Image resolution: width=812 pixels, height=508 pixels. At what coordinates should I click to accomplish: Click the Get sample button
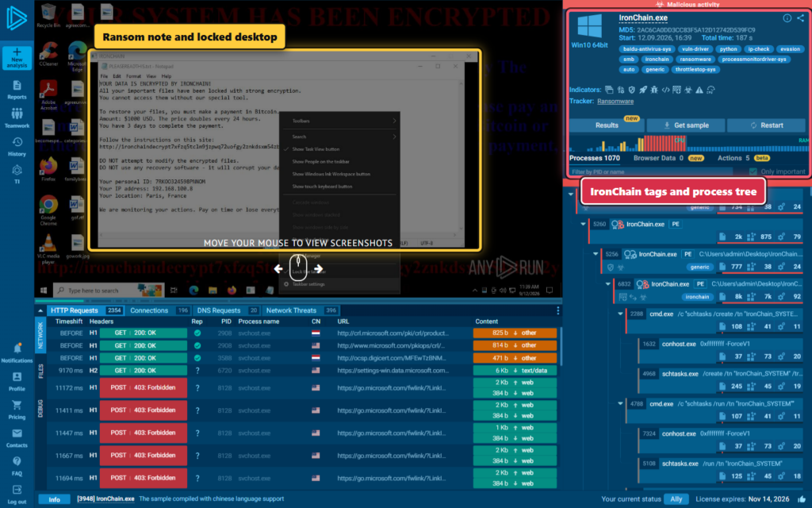[x=686, y=125]
